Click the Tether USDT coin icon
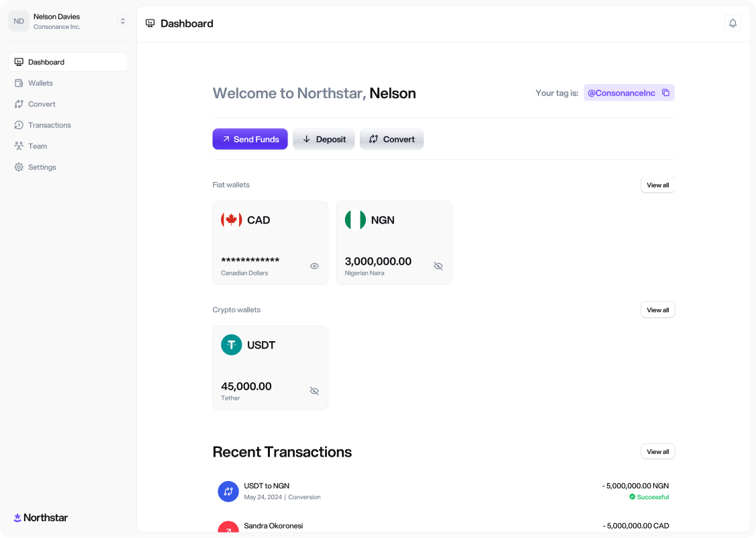Viewport: 756px width, 538px height. (232, 345)
